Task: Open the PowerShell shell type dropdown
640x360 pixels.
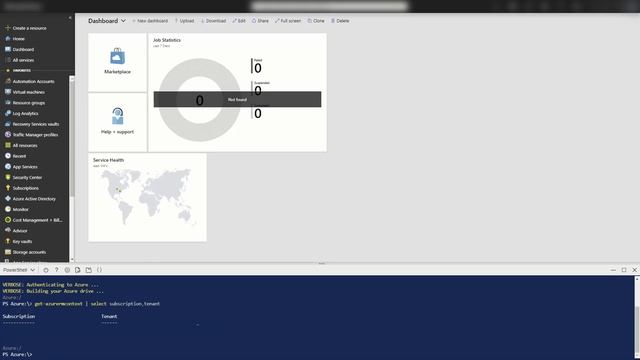Action: point(19,270)
